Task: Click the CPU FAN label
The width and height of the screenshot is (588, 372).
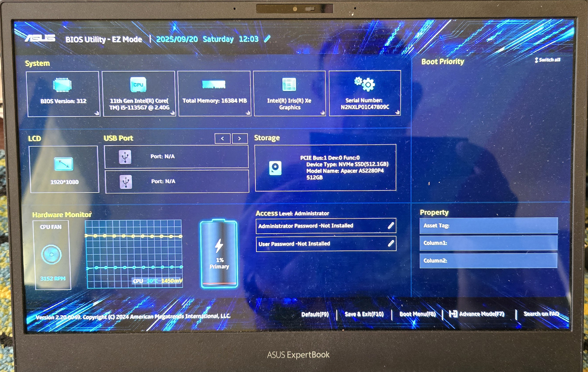Action: [x=51, y=227]
